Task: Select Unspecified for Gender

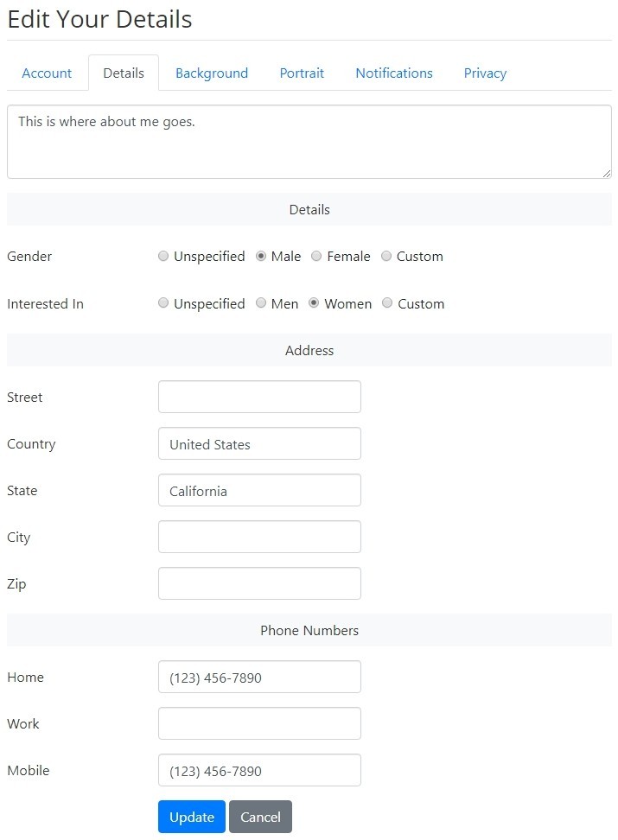Action: pyautogui.click(x=163, y=256)
